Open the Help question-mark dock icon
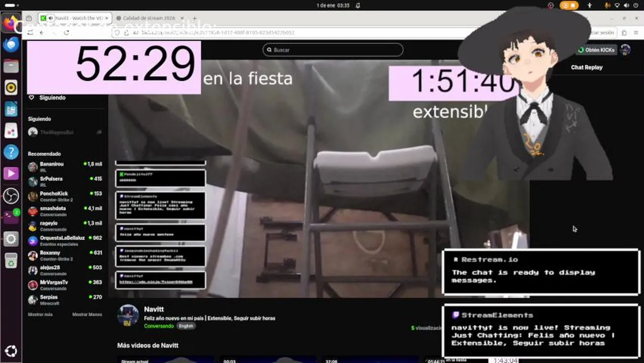 (x=11, y=152)
